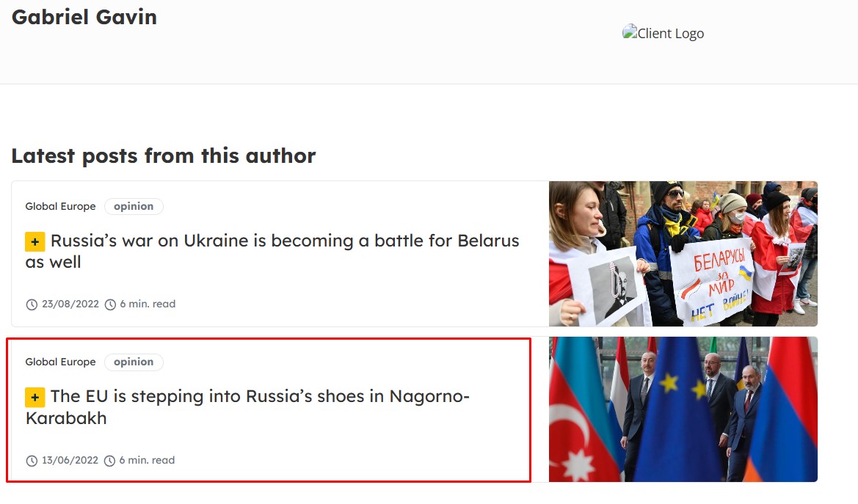
Task: Click the yellow plus icon on Belarus article
Action: [35, 242]
